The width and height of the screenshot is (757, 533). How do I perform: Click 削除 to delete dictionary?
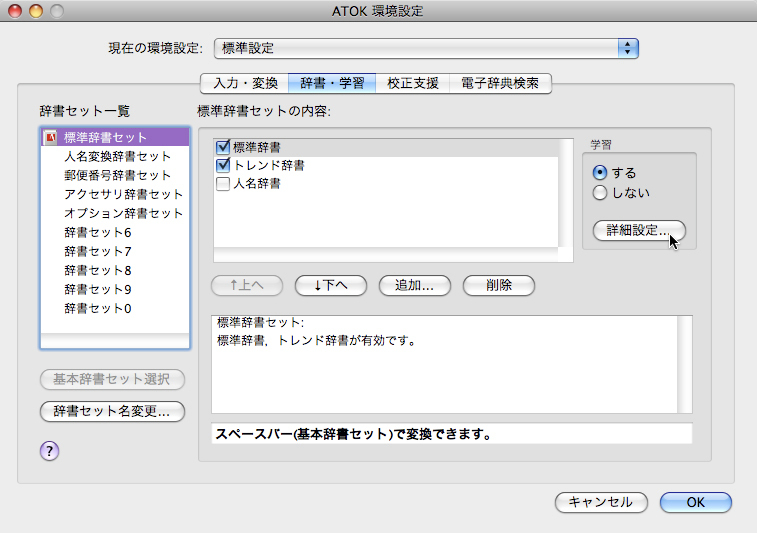[499, 285]
